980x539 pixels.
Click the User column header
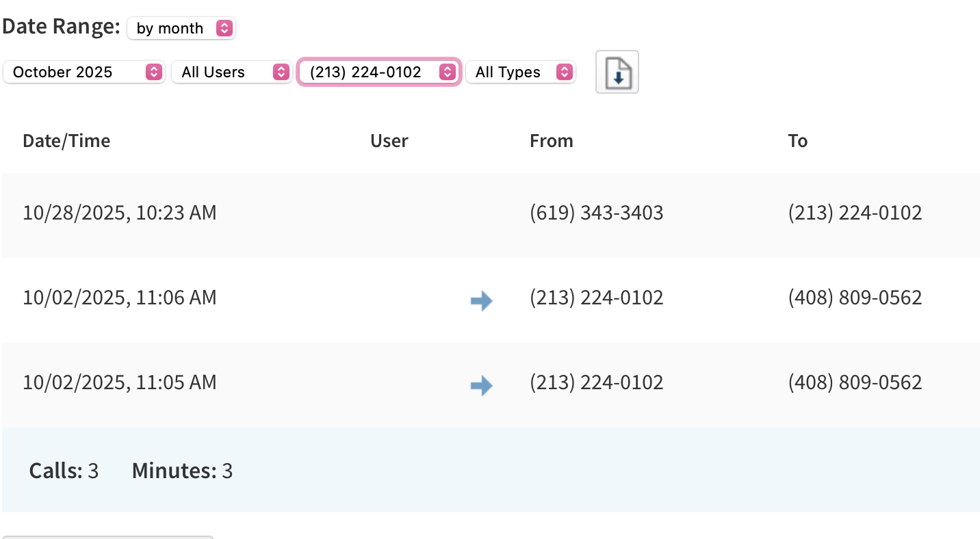tap(389, 141)
